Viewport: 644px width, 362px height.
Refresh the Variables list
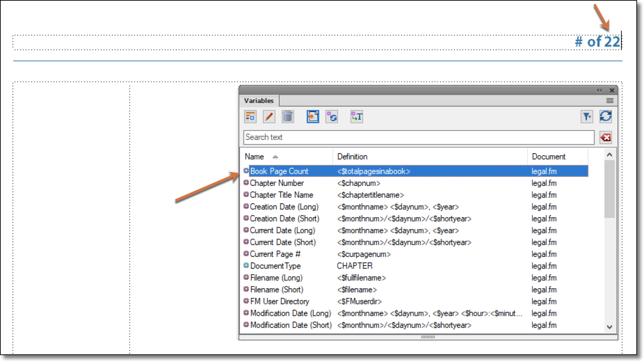(606, 117)
